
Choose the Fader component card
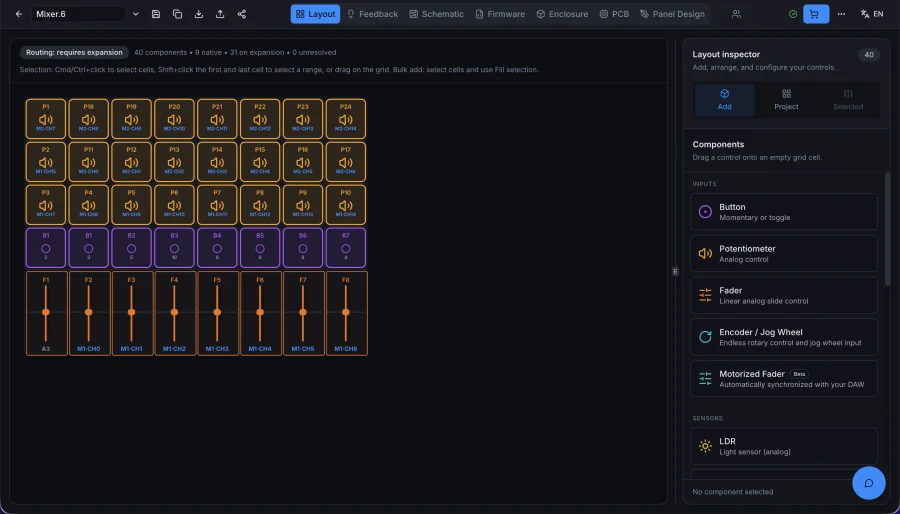coord(783,295)
